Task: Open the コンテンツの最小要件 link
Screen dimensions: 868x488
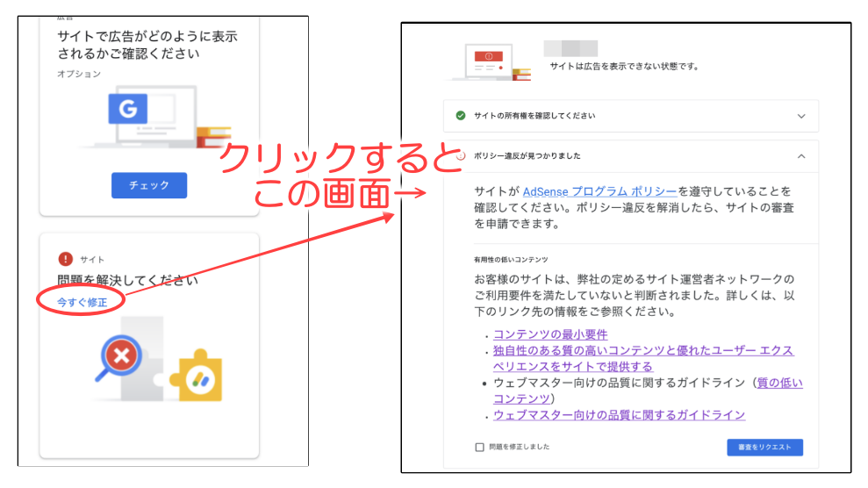Action: pos(550,334)
